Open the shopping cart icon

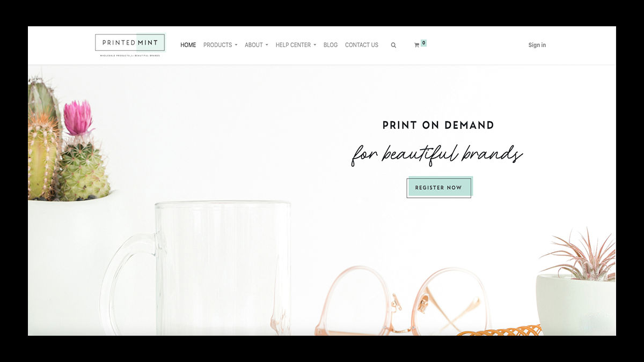coord(416,46)
